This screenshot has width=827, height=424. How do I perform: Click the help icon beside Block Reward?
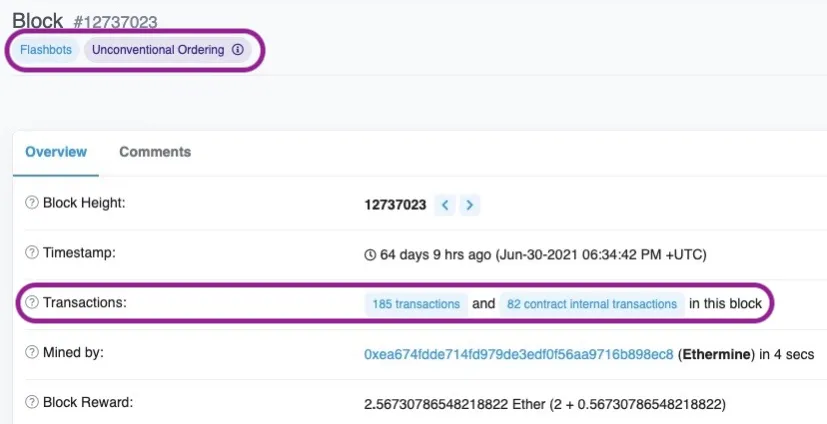(31, 403)
